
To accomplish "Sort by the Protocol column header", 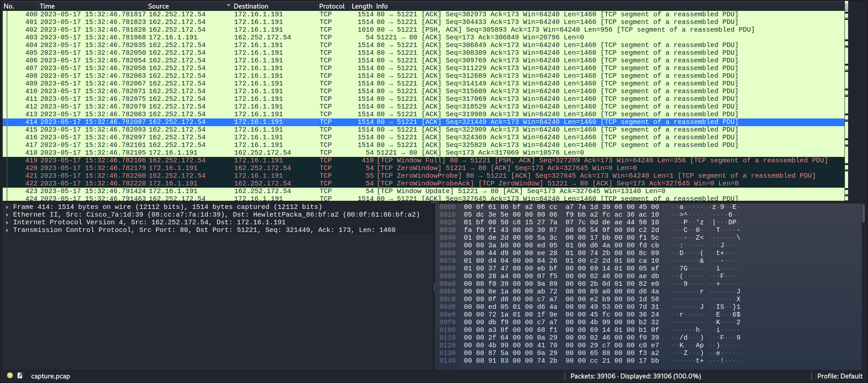I will tap(334, 6).
